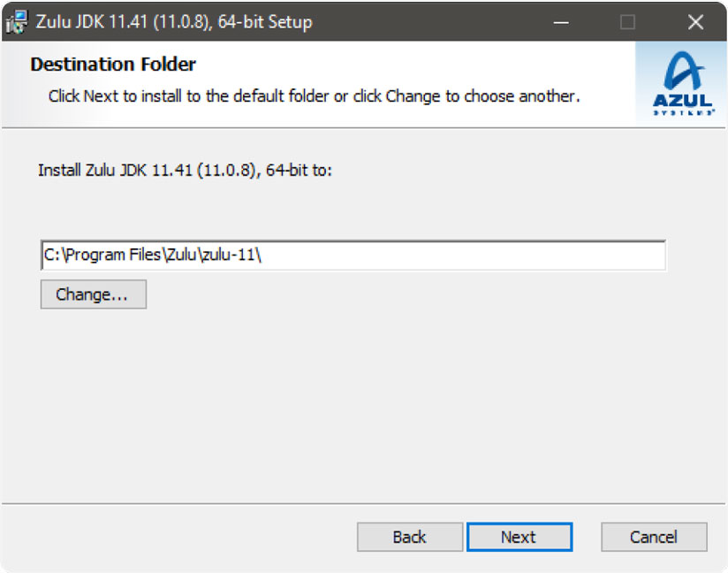Click the 'Install Zulu JDK 11.41... to:' label
728x573 pixels.
pos(185,169)
